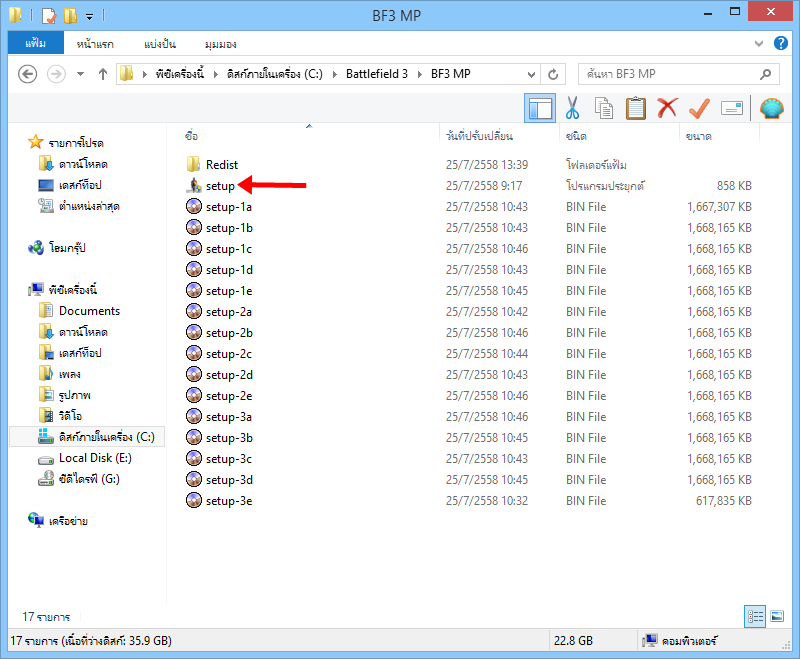Switch to Large icons view icon
This screenshot has width=800, height=659.
777,617
